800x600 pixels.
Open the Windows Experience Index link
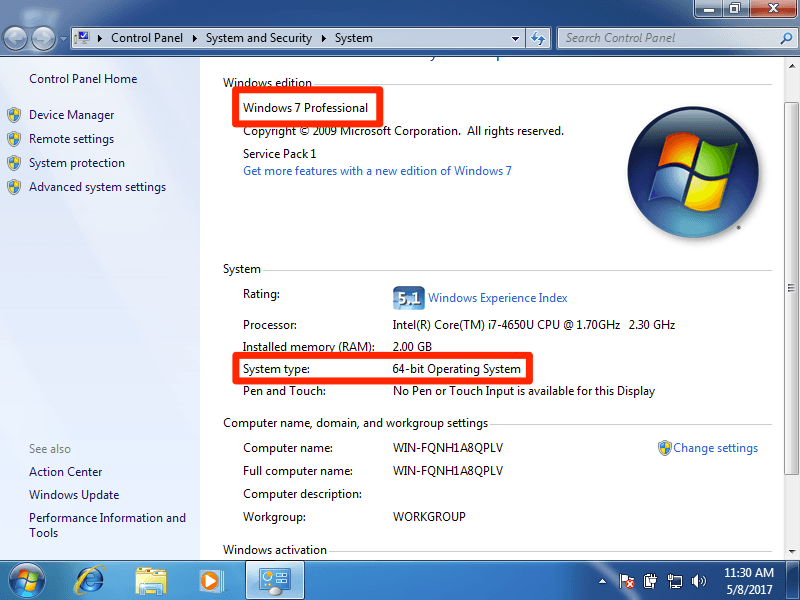click(x=497, y=297)
